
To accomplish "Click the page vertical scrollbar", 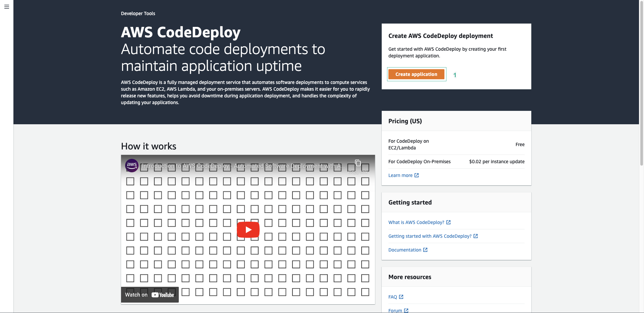I will [641, 83].
